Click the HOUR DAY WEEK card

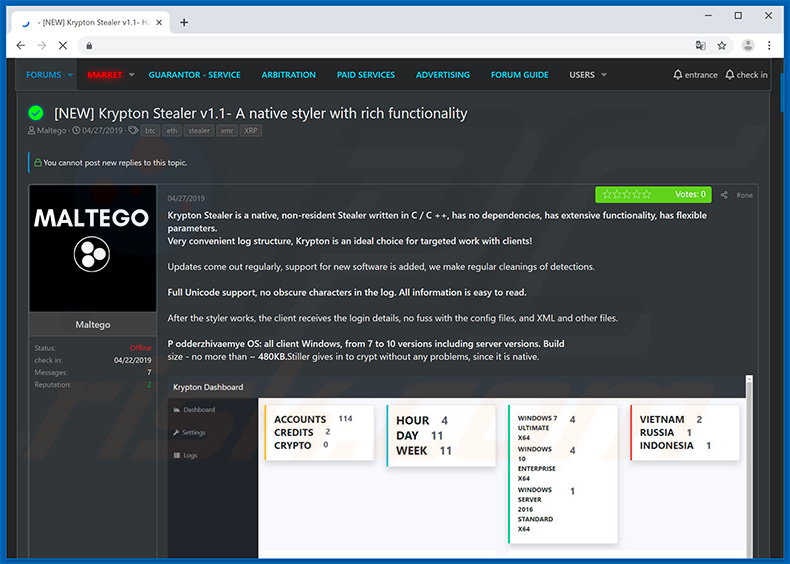pos(441,435)
